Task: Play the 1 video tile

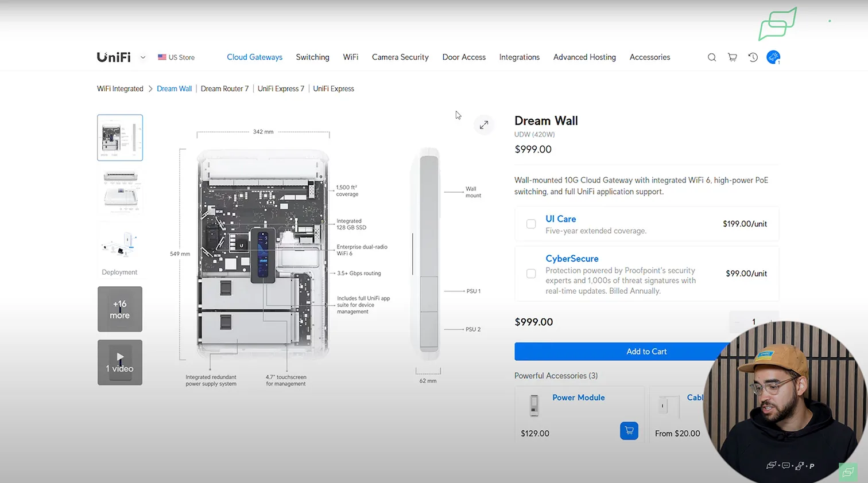Action: pyautogui.click(x=120, y=363)
